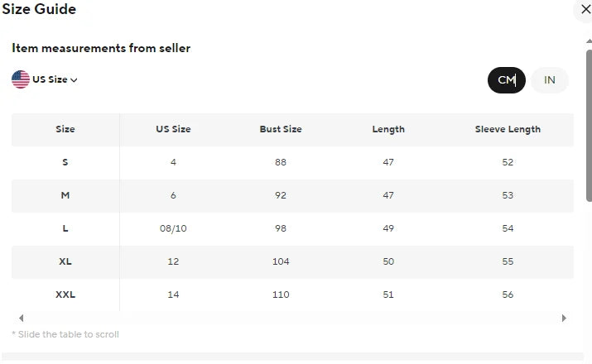This screenshot has height=364, width=592.
Task: Close the Size Guide dialog
Action: click(x=583, y=11)
